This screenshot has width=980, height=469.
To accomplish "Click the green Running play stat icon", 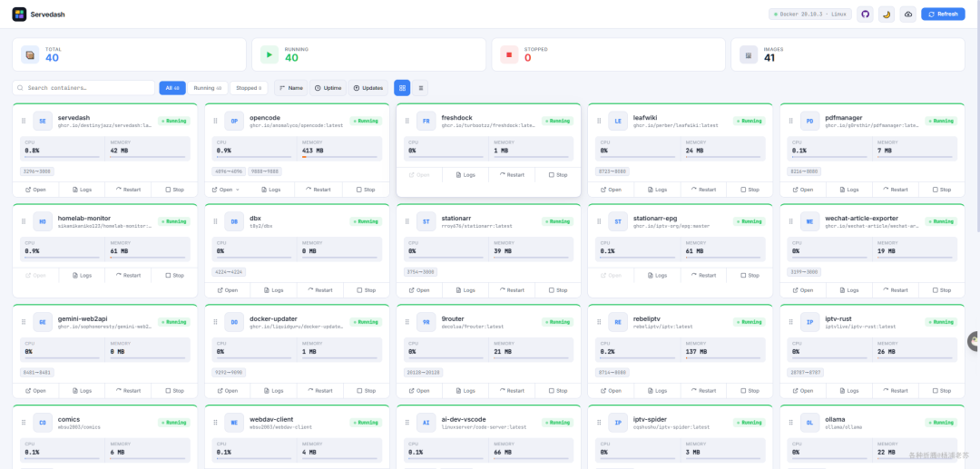I will [269, 54].
